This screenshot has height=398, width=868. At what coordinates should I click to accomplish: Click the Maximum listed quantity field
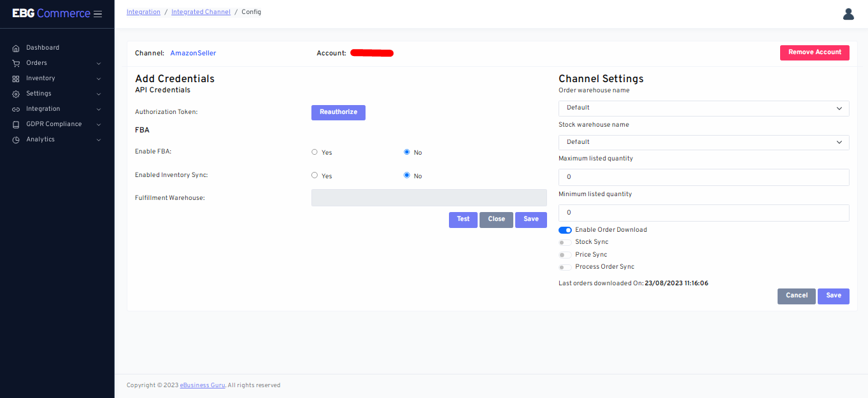click(703, 177)
